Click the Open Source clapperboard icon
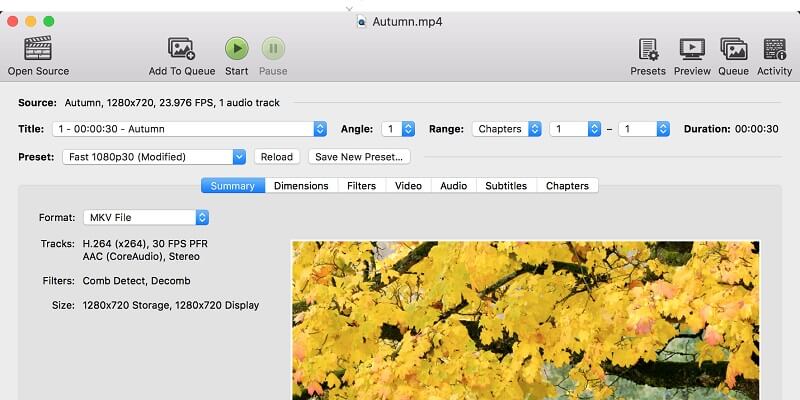Viewport: 800px width, 400px height. [x=38, y=48]
